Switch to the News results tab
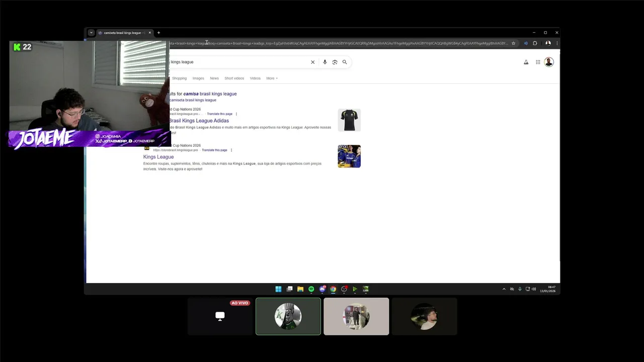 coord(214,78)
